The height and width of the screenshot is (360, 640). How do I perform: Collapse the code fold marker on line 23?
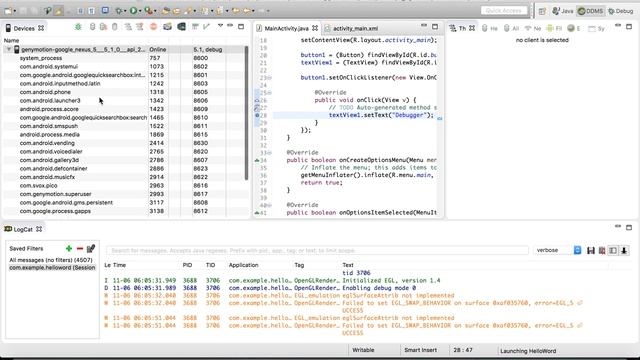point(269,78)
